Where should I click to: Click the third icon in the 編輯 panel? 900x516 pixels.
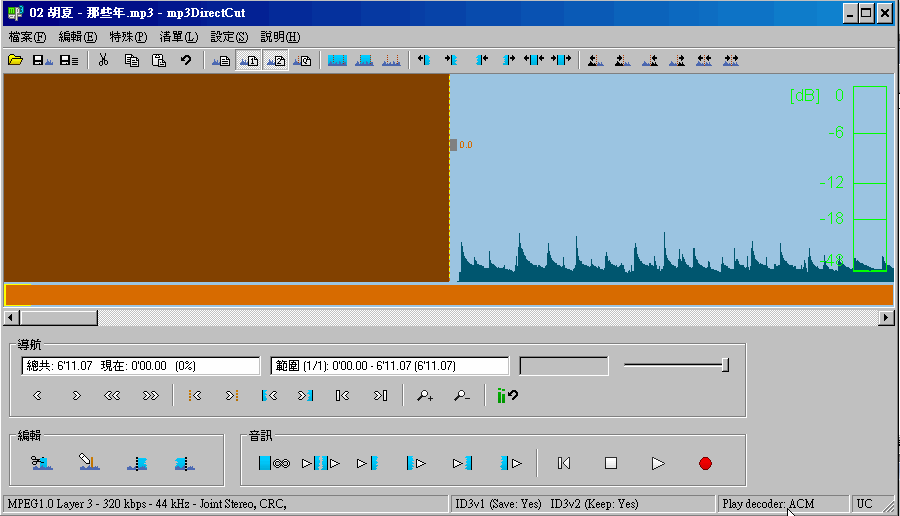137,463
